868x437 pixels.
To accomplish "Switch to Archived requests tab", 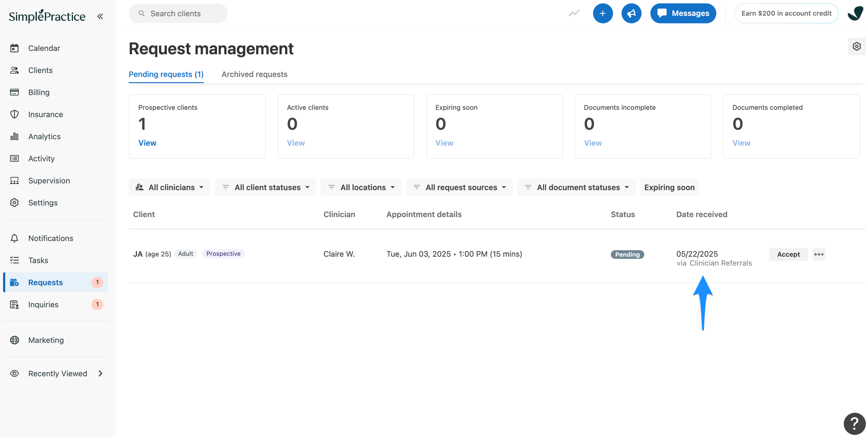I will click(x=254, y=74).
